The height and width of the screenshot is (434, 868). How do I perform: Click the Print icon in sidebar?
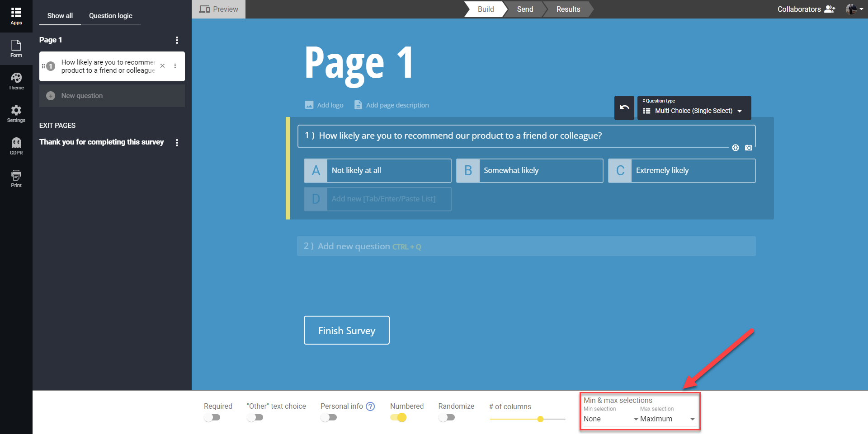[16, 175]
